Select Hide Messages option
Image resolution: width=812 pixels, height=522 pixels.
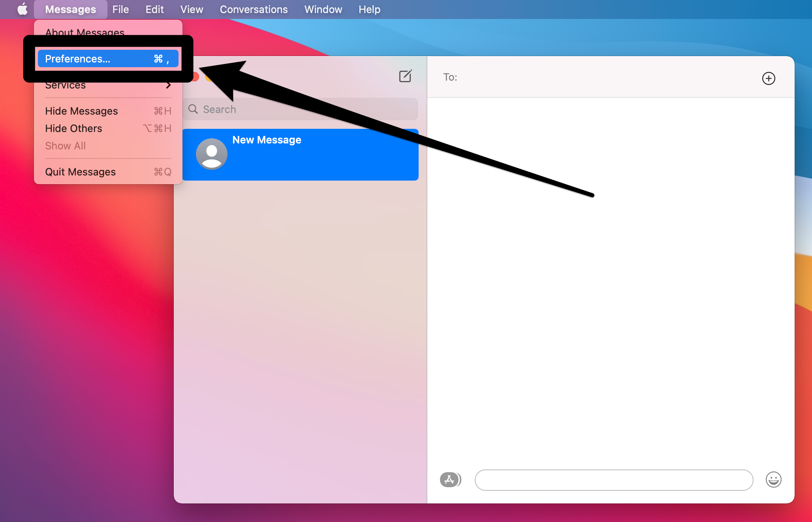81,111
